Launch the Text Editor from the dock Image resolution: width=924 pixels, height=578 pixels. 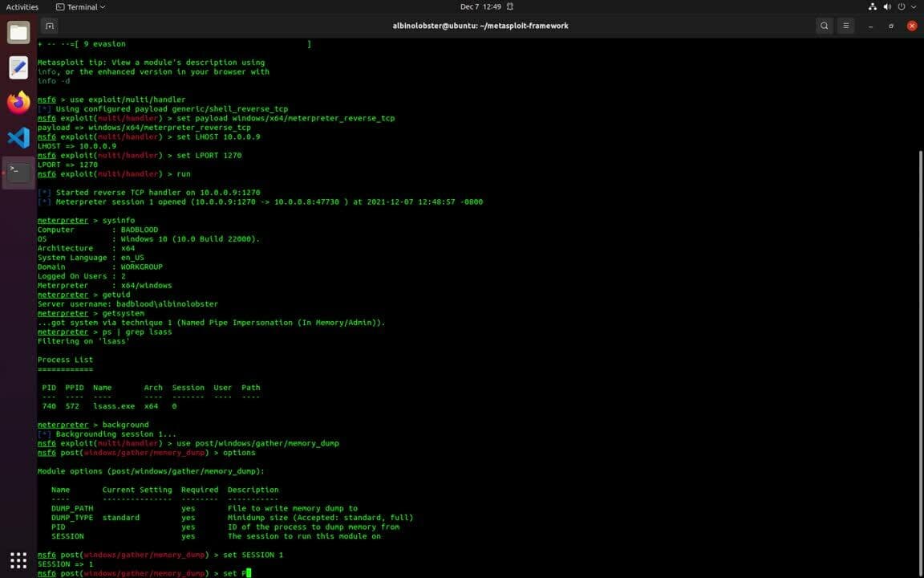tap(18, 67)
